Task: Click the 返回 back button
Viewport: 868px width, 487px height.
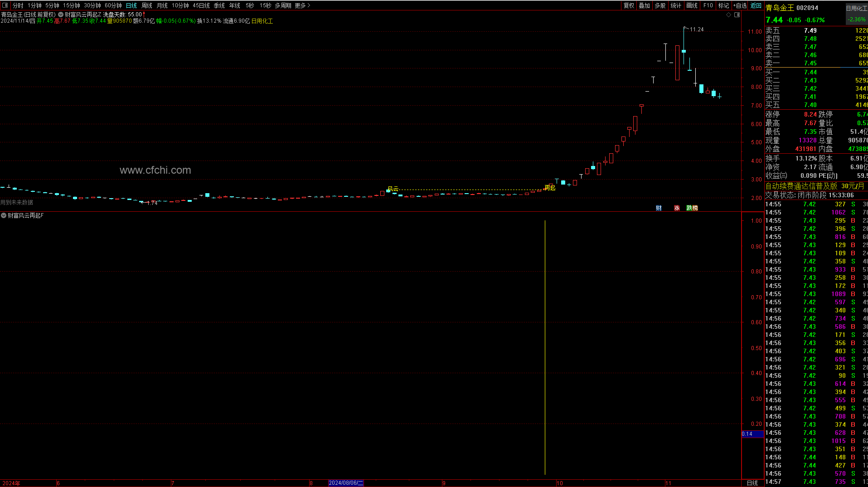Action: [x=756, y=5]
